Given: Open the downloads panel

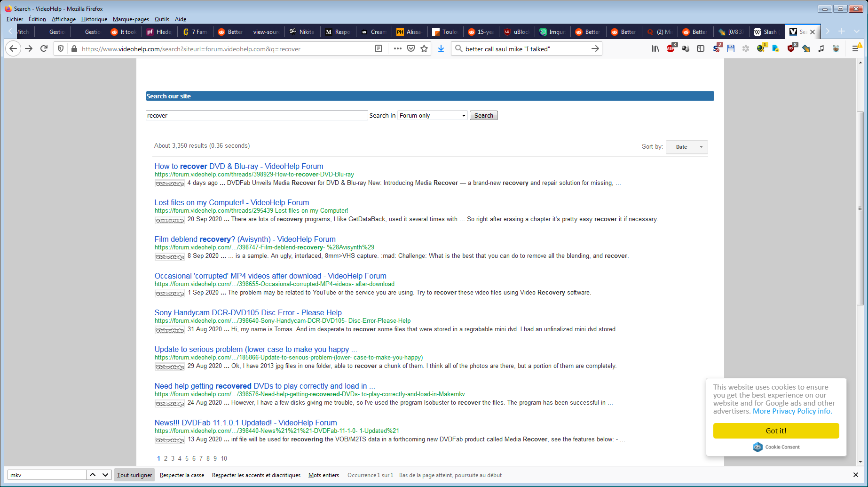Looking at the screenshot, I should tap(441, 48).
